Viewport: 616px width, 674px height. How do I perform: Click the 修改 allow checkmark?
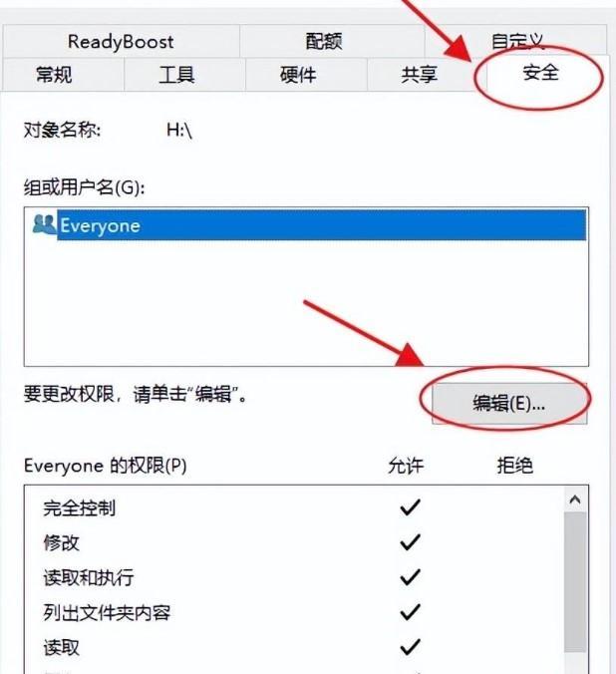[410, 542]
